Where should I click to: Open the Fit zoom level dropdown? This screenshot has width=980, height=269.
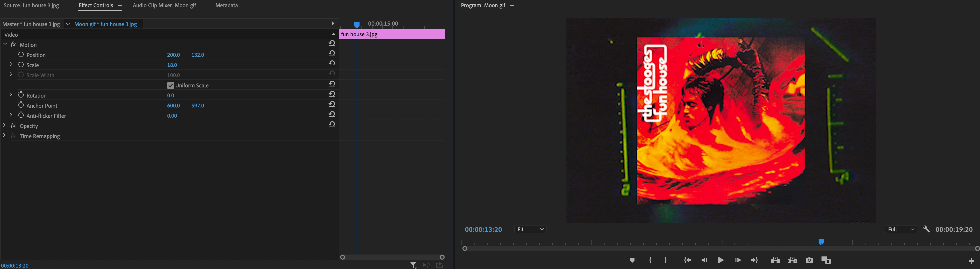click(x=530, y=229)
